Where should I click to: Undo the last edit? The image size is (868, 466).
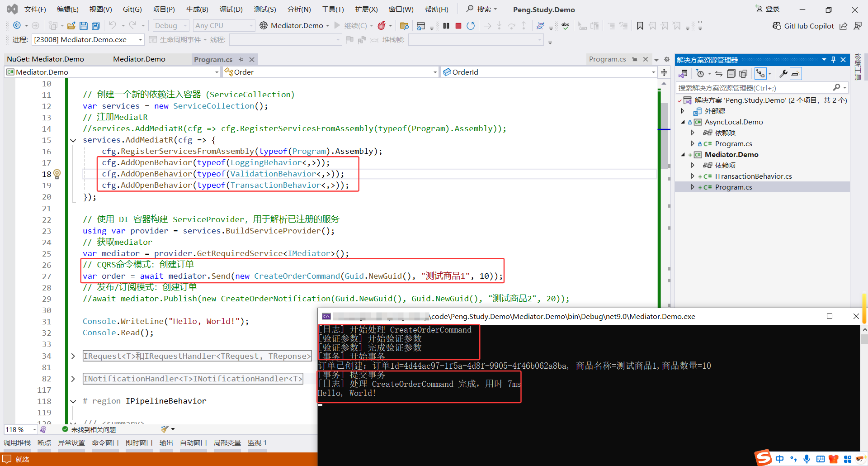click(112, 26)
